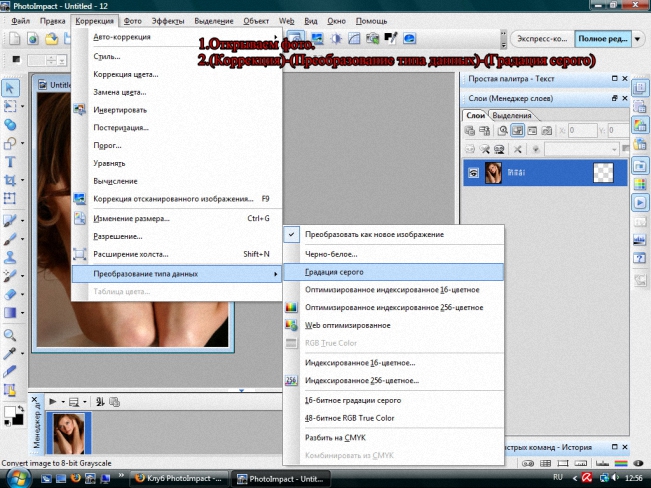Viewport: 651px width, 488px height.
Task: Click the black background color swatch
Action: 18,420
